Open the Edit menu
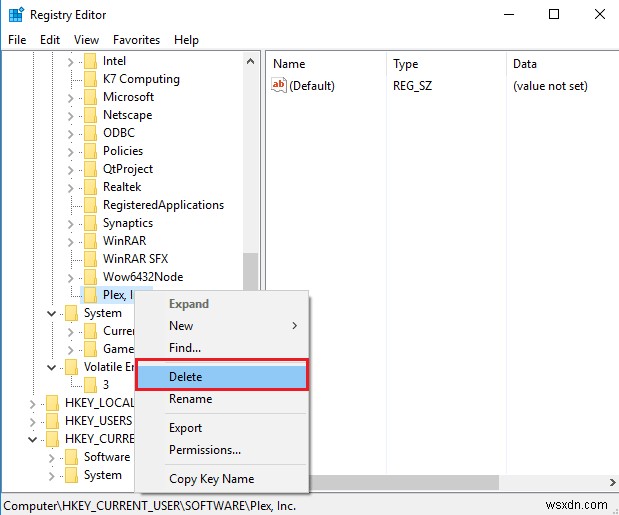This screenshot has width=619, height=515. click(50, 40)
